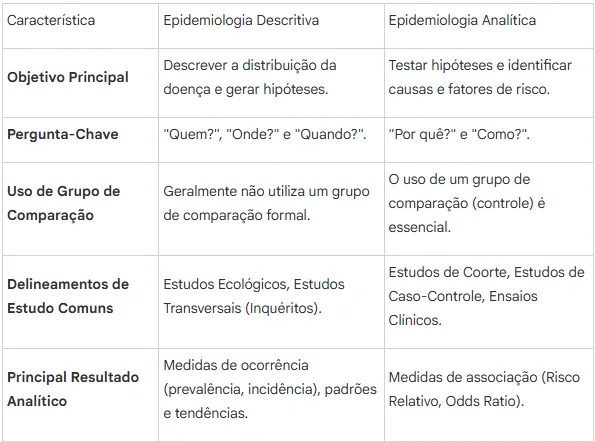Click the Característica header cell
This screenshot has width=595, height=442.
[x=80, y=26]
